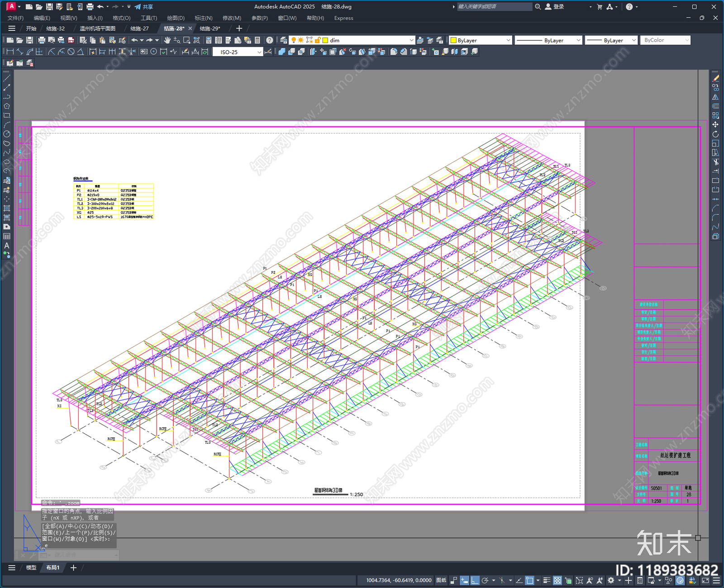Switch to the 温州机场平面图 drawing tab
The width and height of the screenshot is (724, 588).
(x=97, y=28)
